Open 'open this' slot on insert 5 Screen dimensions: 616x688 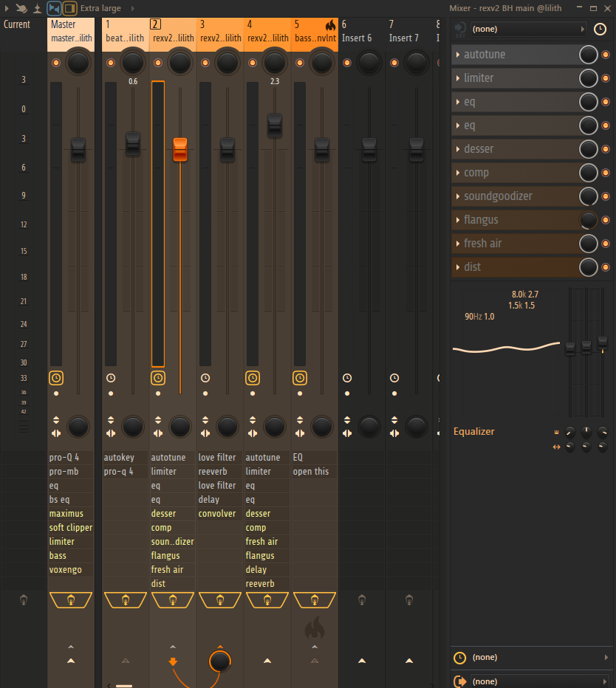[x=315, y=471]
